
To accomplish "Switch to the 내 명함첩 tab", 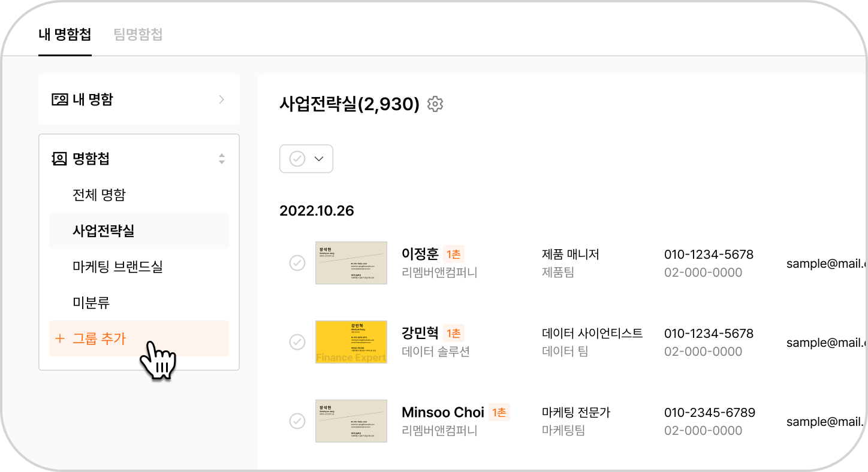I will pos(65,34).
